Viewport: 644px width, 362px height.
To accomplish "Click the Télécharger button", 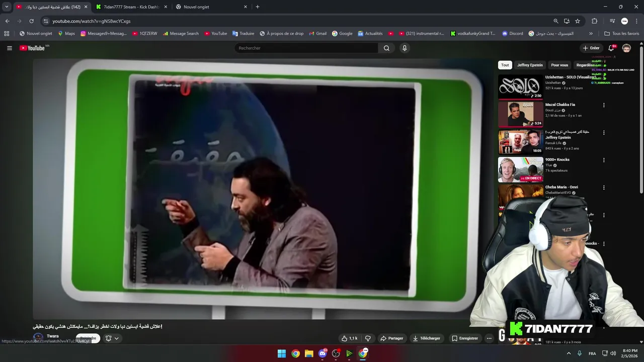I will pos(427,338).
